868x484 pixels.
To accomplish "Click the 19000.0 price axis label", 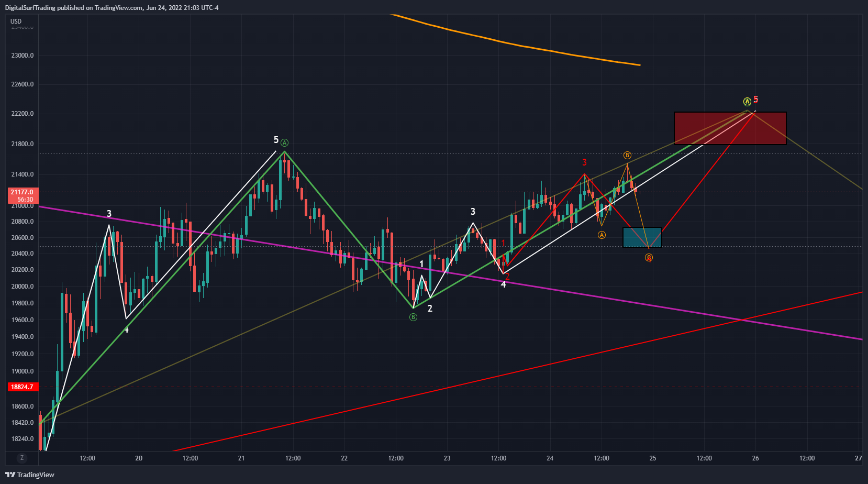I will (x=23, y=371).
